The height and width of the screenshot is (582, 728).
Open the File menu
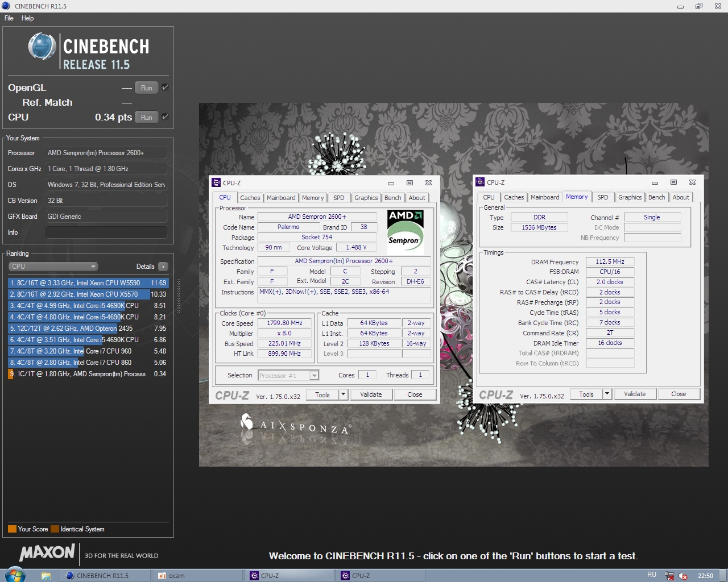9,18
